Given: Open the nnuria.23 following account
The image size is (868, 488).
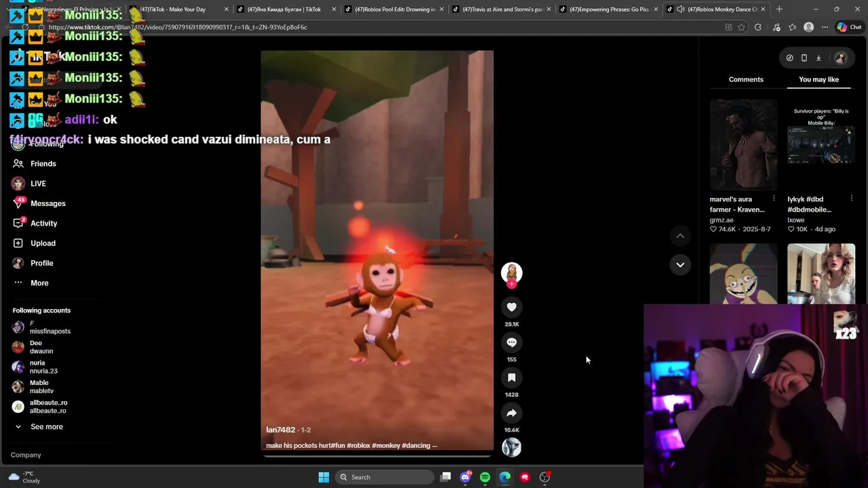Looking at the screenshot, I should point(43,367).
